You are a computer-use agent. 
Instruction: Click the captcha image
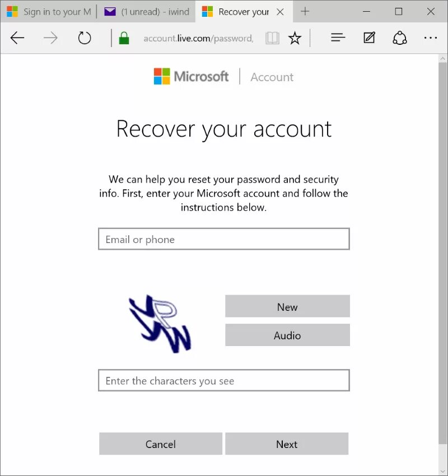[x=160, y=324]
